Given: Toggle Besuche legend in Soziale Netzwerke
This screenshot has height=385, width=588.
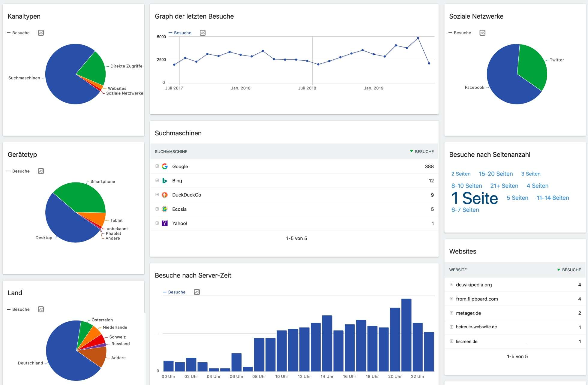Looking at the screenshot, I should tap(460, 33).
